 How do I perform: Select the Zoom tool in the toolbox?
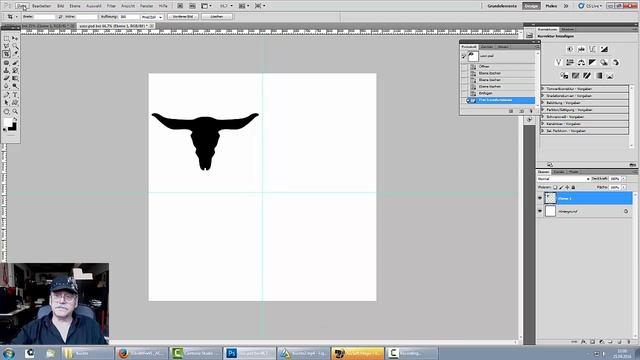tap(15, 111)
